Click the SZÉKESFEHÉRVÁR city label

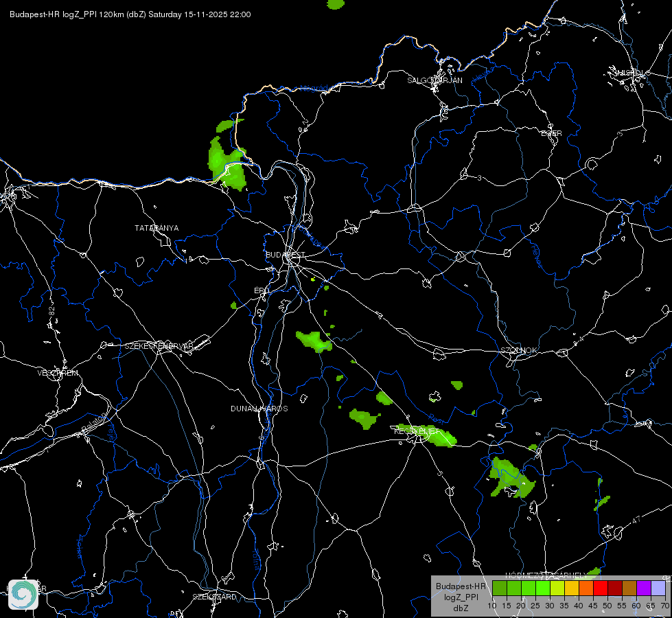click(x=159, y=346)
